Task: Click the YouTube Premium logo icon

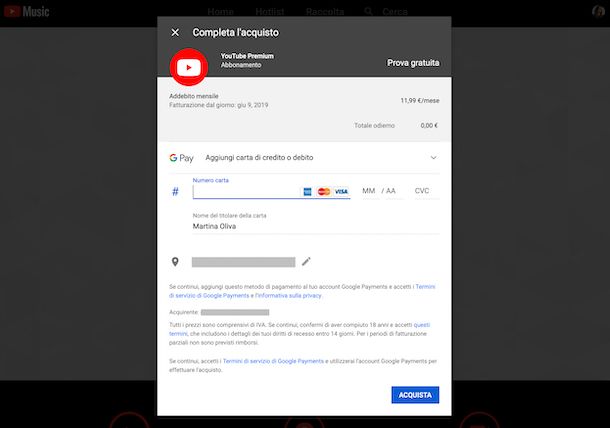Action: [189, 67]
